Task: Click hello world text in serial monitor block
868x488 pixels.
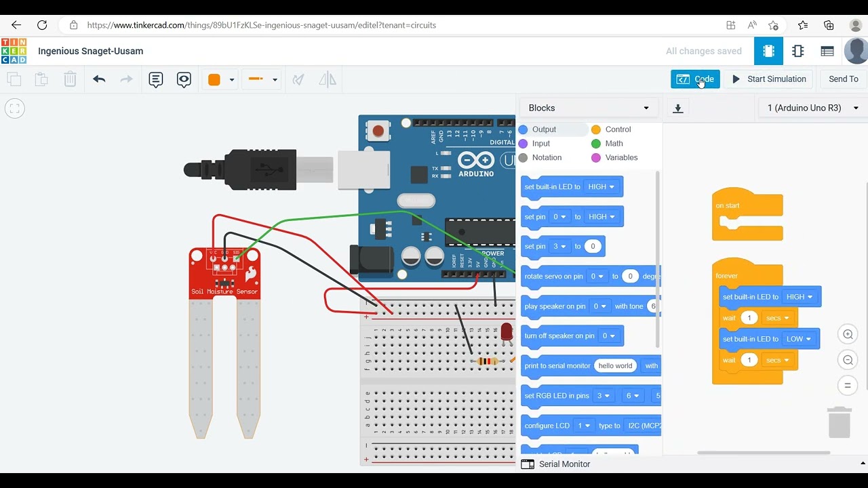Action: point(615,366)
